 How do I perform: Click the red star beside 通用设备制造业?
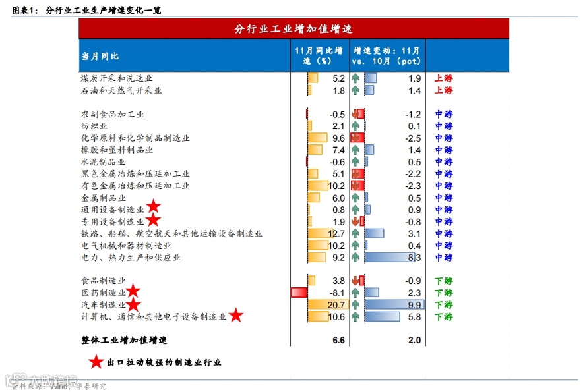point(154,206)
